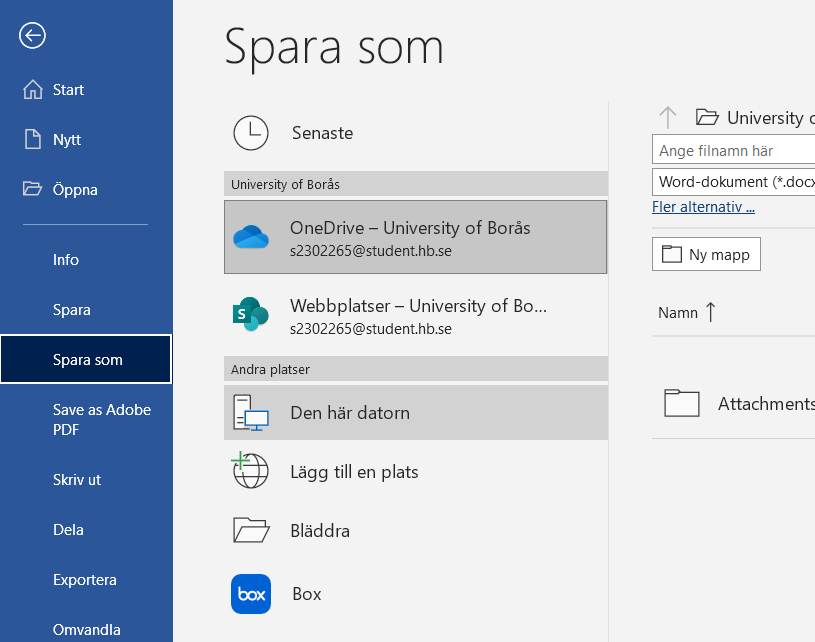Select the Box storage icon
Viewport: 815px width, 642px height.
point(251,594)
